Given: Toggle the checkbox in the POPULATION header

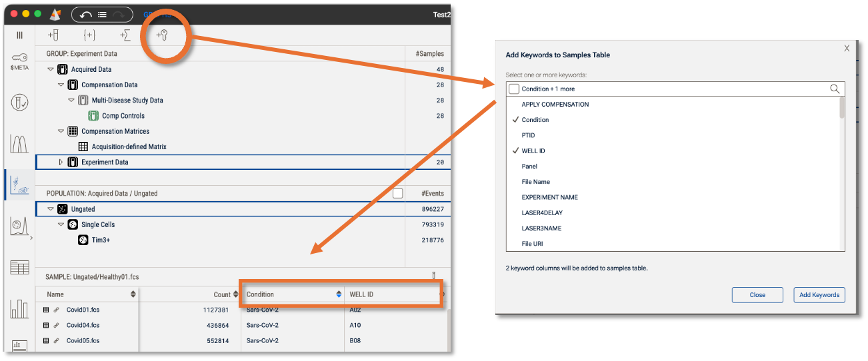Looking at the screenshot, I should (x=398, y=193).
